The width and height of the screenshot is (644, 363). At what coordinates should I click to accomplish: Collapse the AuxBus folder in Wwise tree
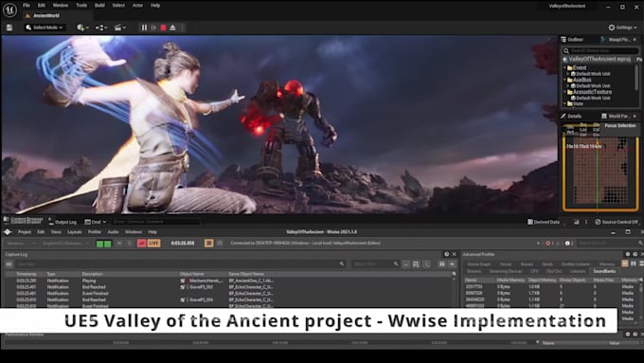[564, 80]
